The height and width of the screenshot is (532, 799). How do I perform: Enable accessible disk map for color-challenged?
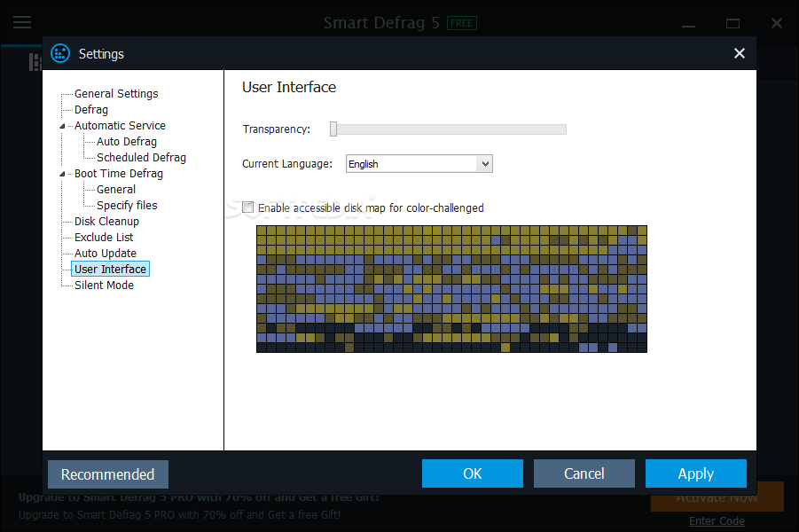247,207
